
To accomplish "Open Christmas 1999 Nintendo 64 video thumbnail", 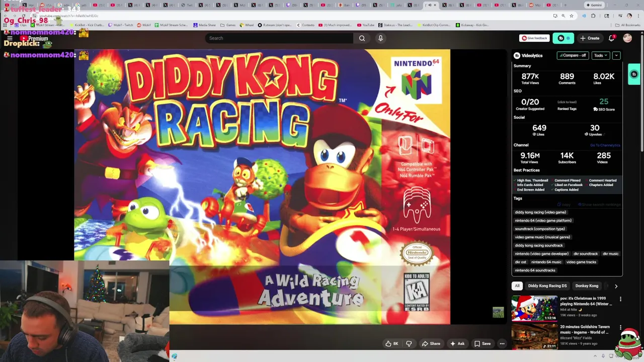I will [x=534, y=308].
